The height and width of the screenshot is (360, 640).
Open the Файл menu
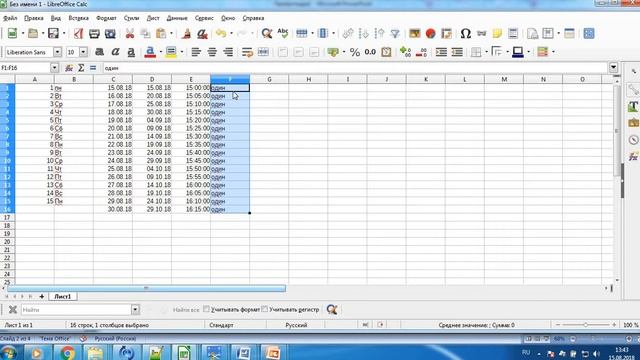(10, 18)
